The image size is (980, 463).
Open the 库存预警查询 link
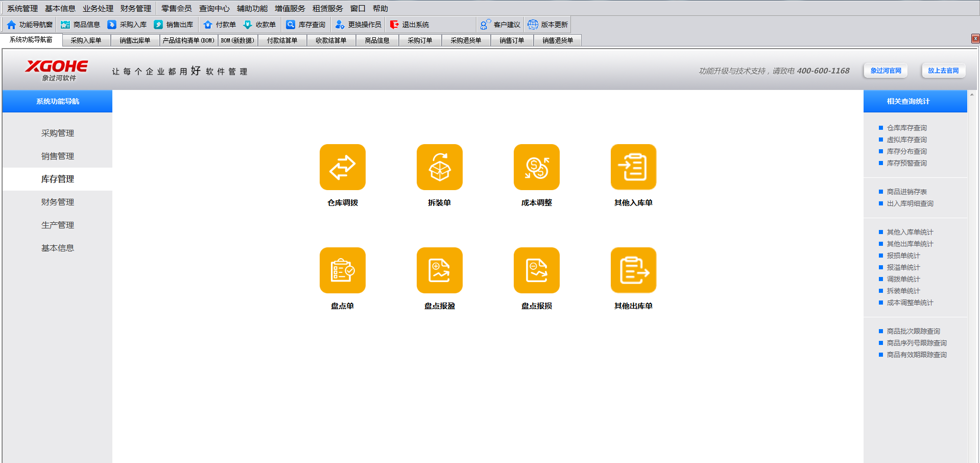pyautogui.click(x=906, y=163)
